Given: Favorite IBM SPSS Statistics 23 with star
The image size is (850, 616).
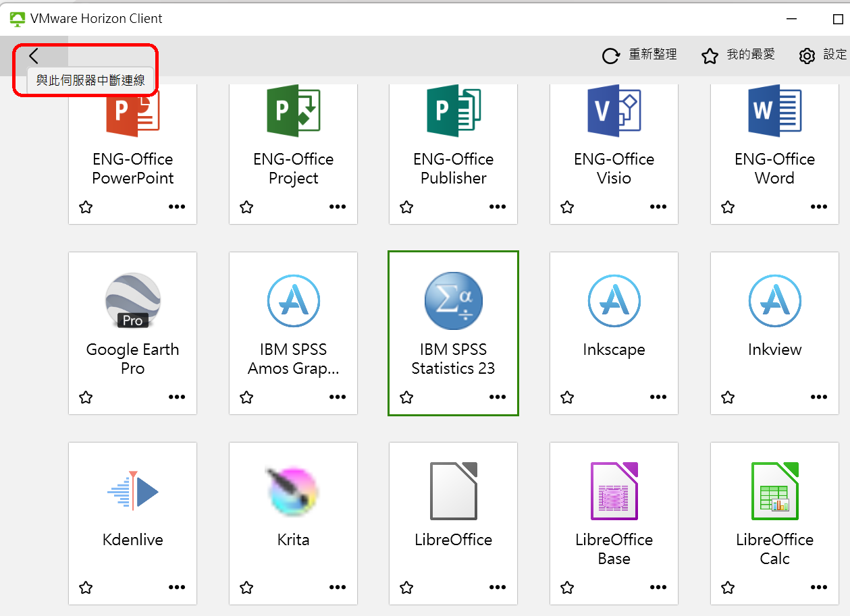Looking at the screenshot, I should pyautogui.click(x=406, y=397).
